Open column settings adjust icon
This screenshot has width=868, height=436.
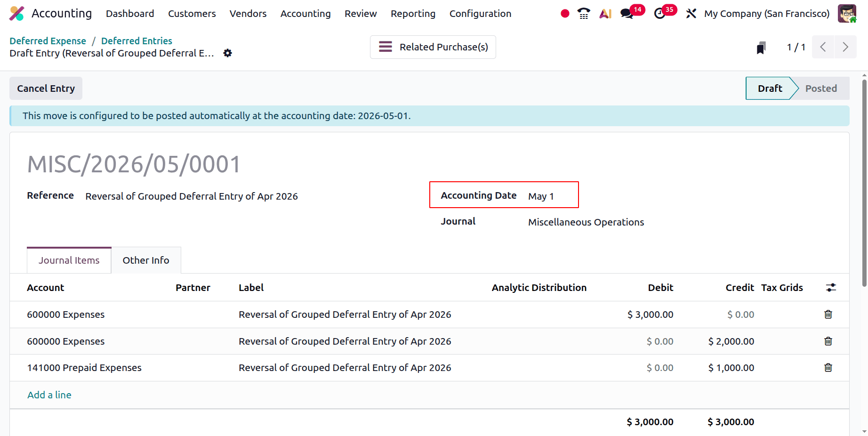coord(831,288)
